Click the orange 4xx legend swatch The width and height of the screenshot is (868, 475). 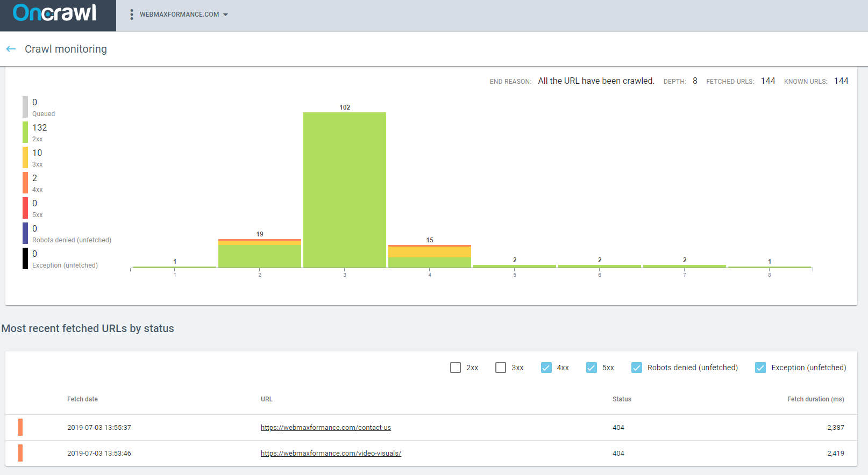25,183
